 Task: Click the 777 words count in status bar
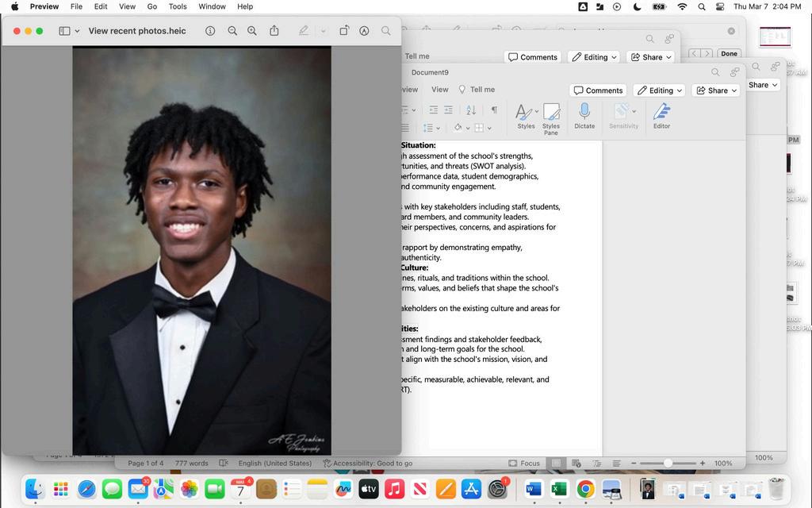(x=191, y=463)
